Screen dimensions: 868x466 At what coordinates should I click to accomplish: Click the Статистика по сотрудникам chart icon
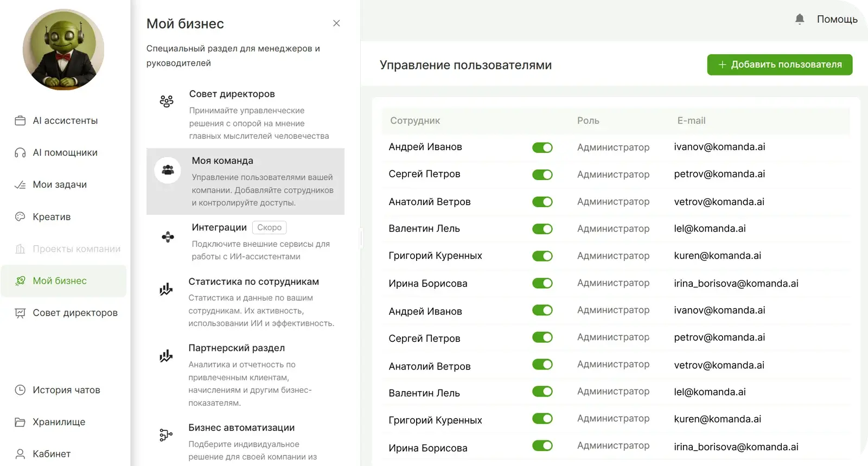click(166, 289)
